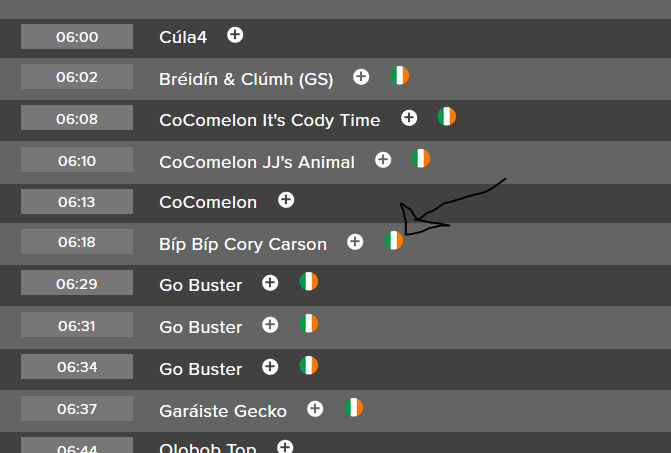The height and width of the screenshot is (453, 671).
Task: Click the 06:18 time slot box
Action: [77, 242]
